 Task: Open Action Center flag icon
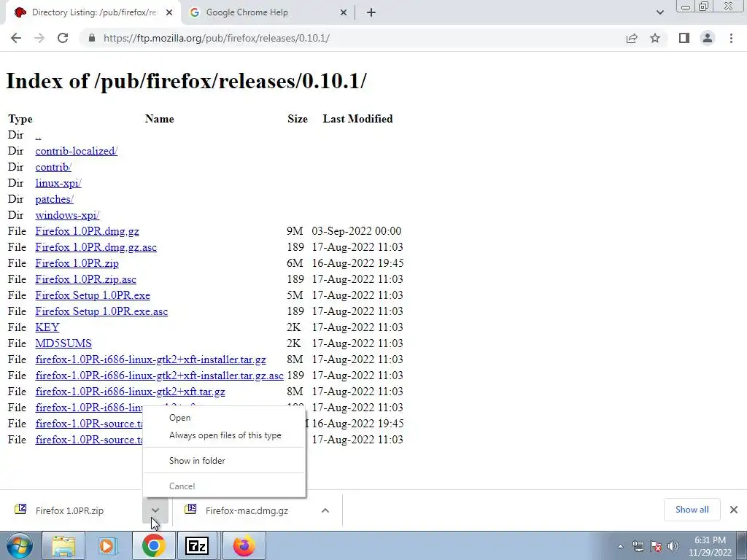pos(656,547)
